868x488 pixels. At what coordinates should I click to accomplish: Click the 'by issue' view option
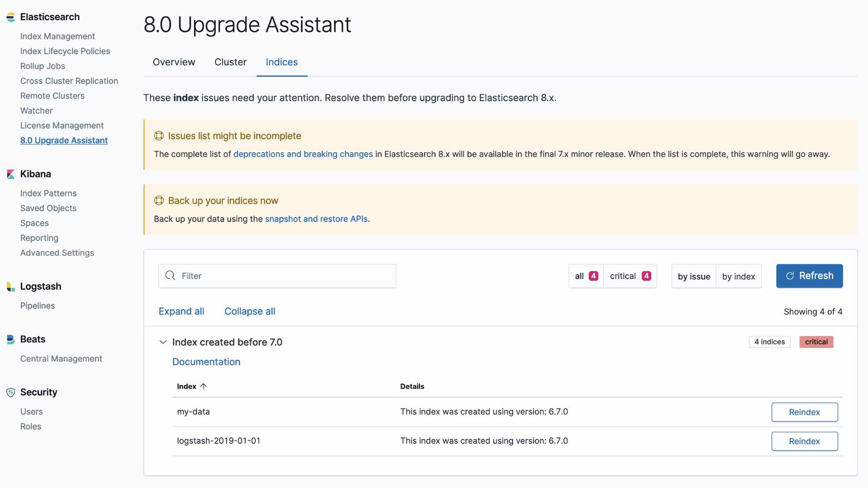click(x=693, y=275)
